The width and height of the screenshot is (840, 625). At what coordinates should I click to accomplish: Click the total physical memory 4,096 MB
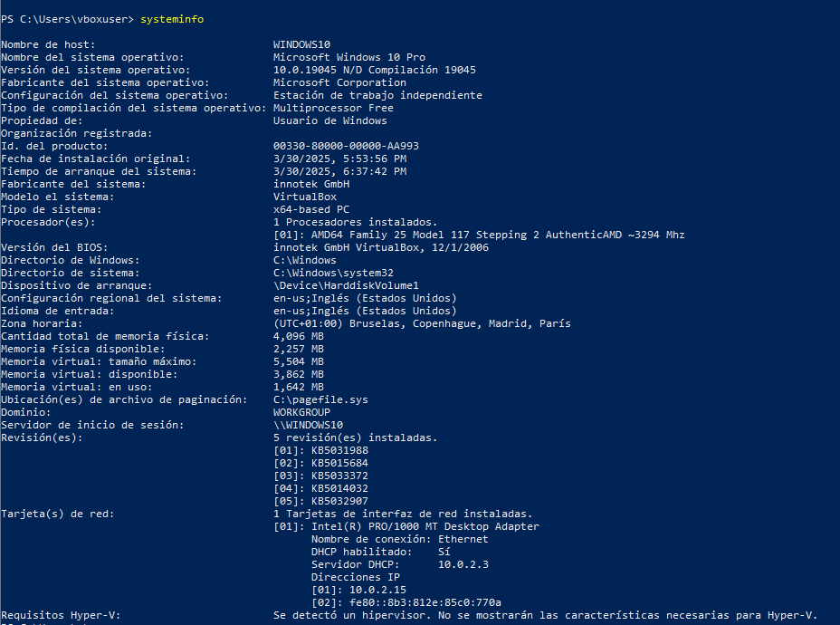[x=299, y=336]
